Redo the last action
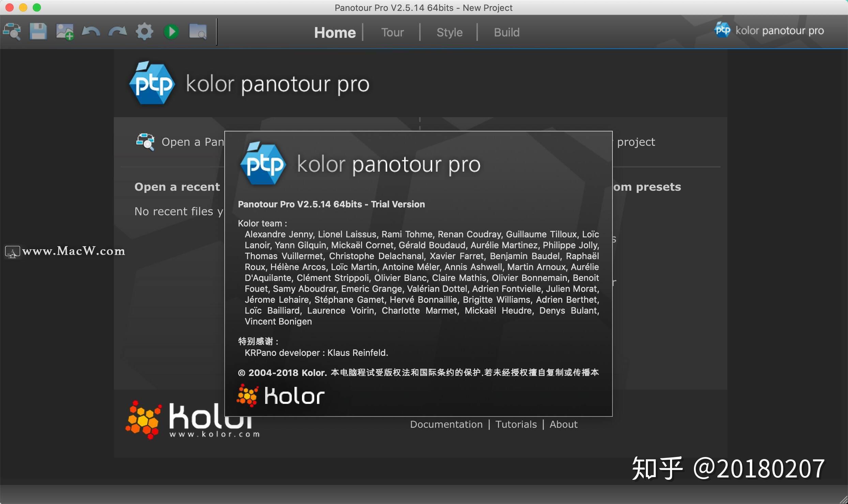Screen dimensions: 848x504 (x=117, y=32)
